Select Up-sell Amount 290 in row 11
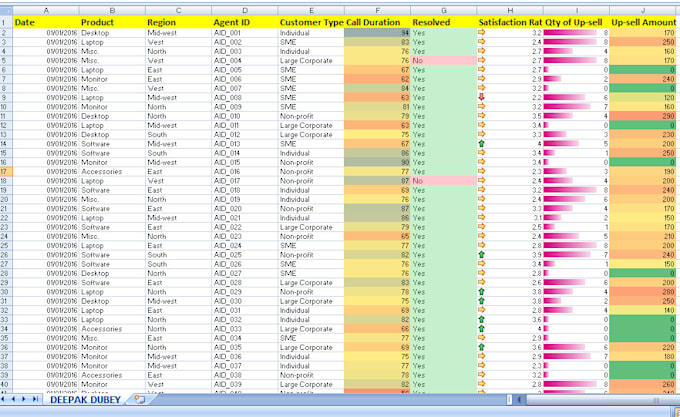This screenshot has height=417, width=680. (x=643, y=116)
